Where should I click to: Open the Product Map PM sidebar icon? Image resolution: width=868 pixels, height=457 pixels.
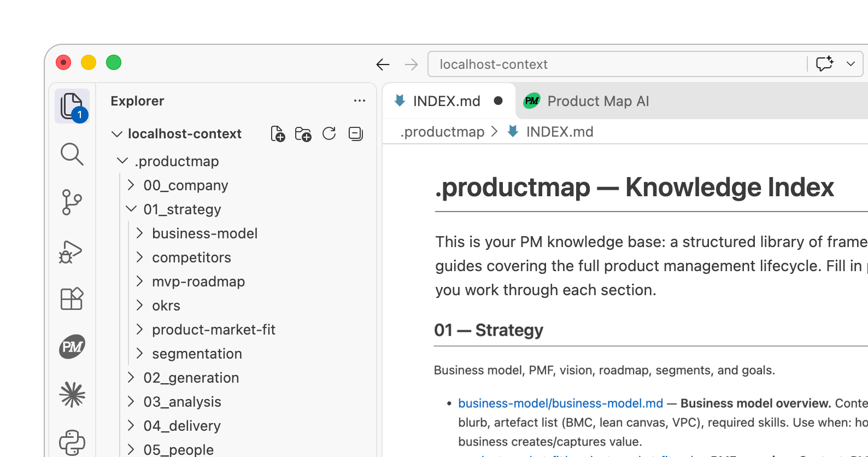pyautogui.click(x=72, y=347)
